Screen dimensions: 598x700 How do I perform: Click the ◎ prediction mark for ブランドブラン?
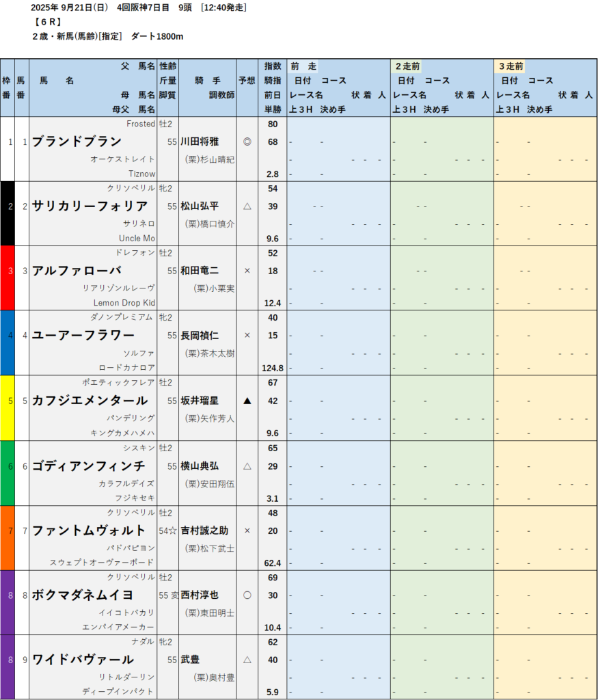click(247, 142)
